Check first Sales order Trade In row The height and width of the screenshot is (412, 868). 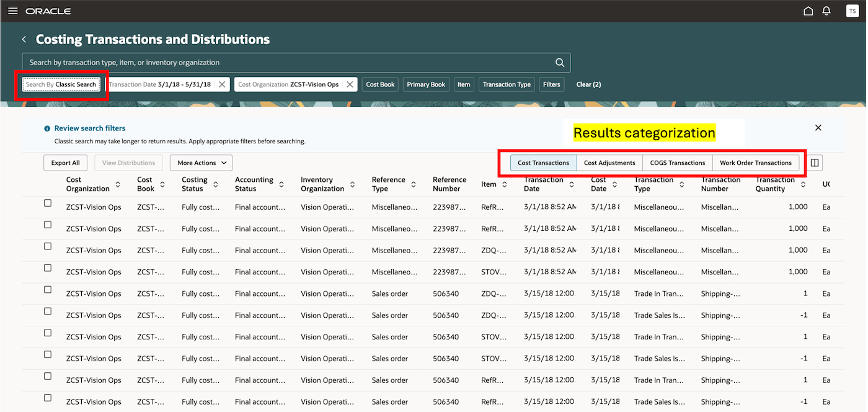[48, 290]
